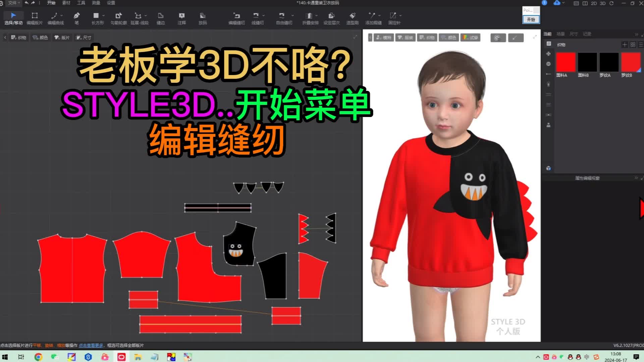
Task: Click the simulation icon in 3D toolbar
Action: [498, 38]
